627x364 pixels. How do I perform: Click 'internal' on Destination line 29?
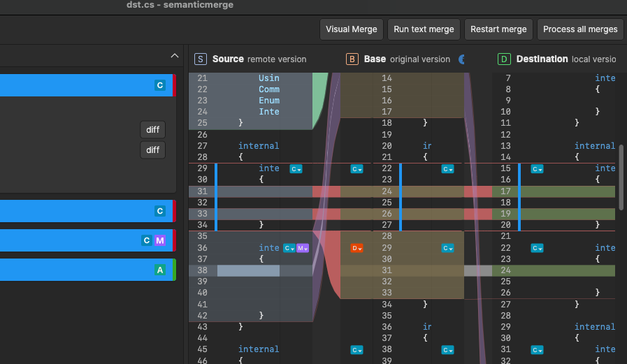pos(595,327)
